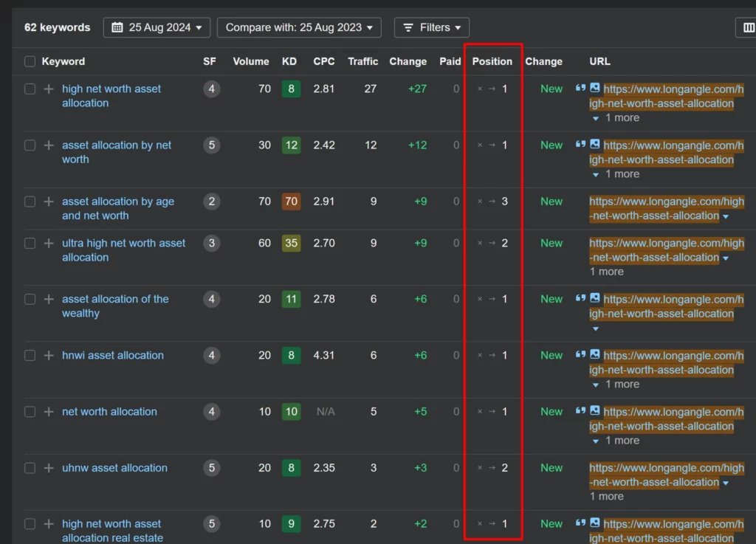This screenshot has height=544, width=756.
Task: Click the quote snippet icon beside the first URL
Action: pos(579,88)
